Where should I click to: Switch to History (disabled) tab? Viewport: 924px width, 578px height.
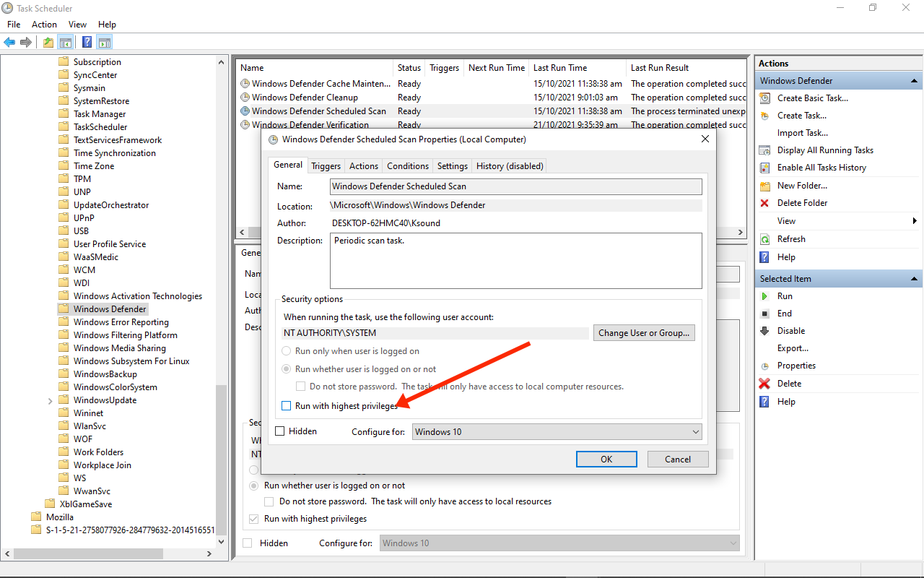(x=510, y=166)
